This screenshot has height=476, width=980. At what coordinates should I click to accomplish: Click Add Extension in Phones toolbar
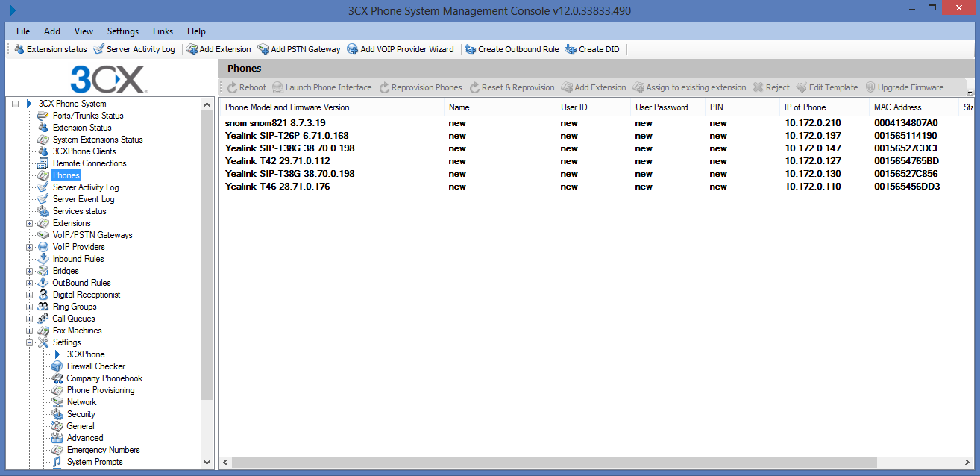click(x=594, y=87)
